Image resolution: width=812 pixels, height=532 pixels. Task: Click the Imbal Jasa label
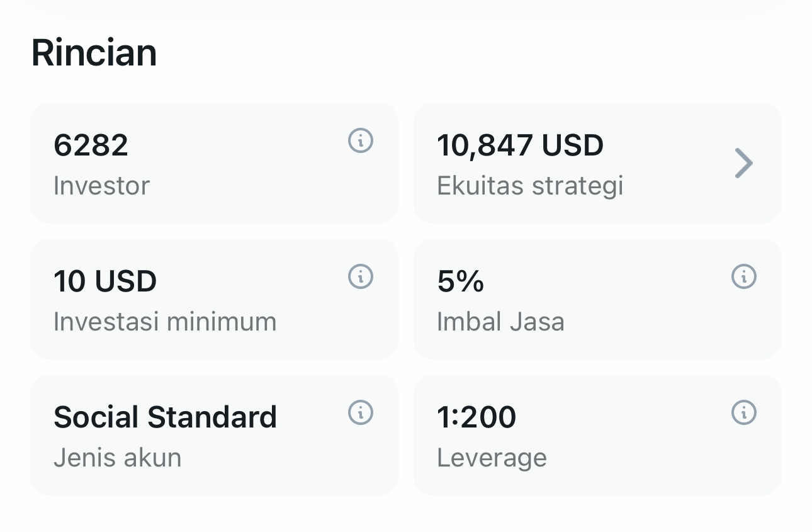point(500,322)
